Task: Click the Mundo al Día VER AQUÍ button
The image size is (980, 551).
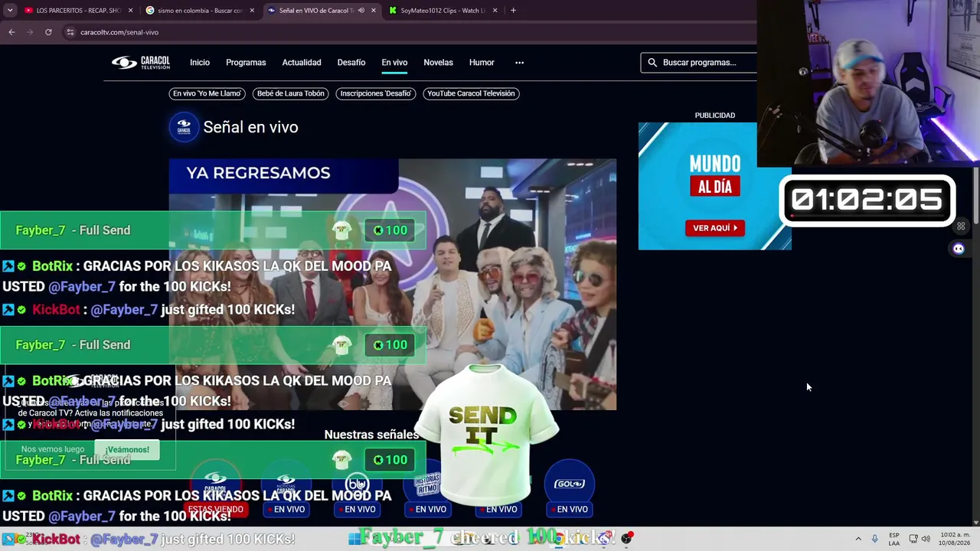Action: pos(715,228)
